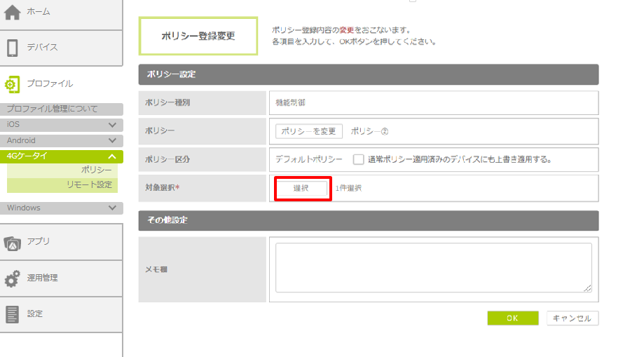Viewport: 644px width, 357px height.
Task: Collapse the 4Gケータイ section
Action: pyautogui.click(x=112, y=156)
